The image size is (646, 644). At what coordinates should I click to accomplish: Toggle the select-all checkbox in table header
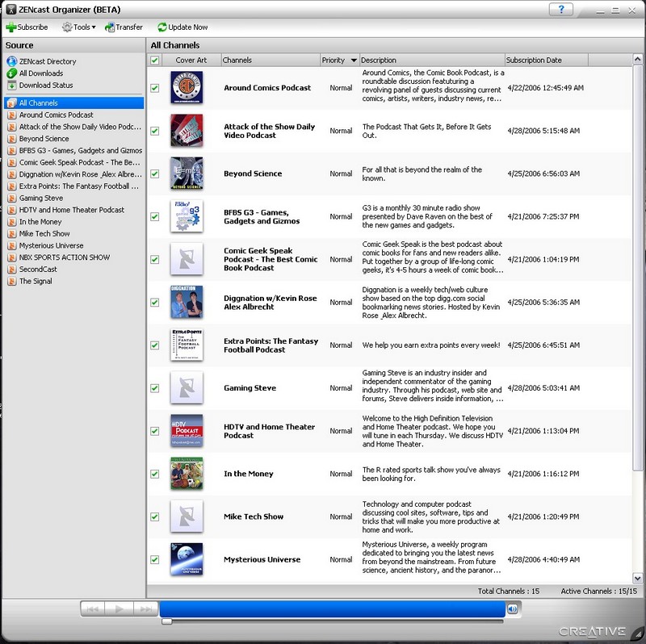154,60
